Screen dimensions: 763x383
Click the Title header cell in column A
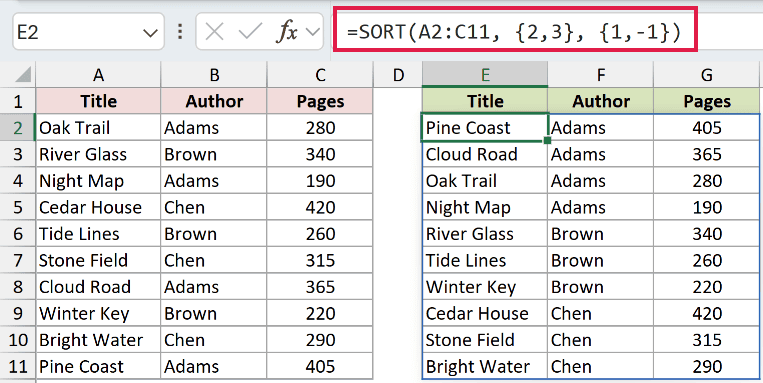[x=98, y=101]
